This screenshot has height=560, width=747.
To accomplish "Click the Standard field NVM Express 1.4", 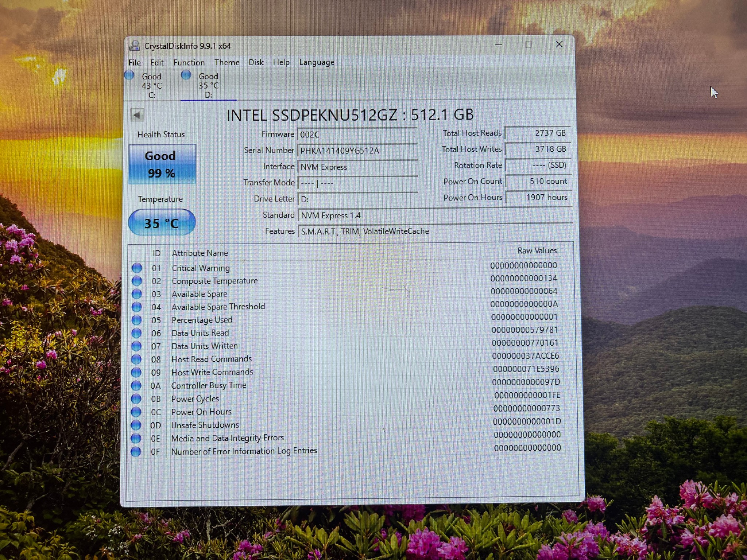I will pyautogui.click(x=435, y=215).
